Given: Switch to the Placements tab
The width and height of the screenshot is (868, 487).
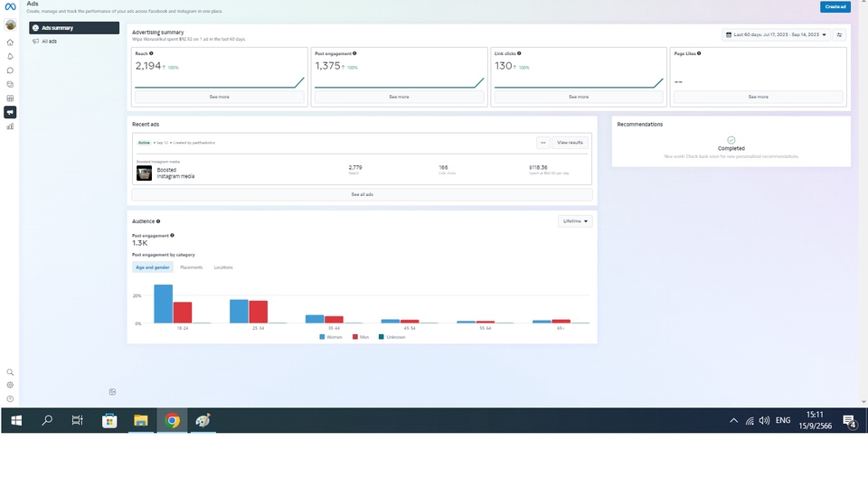Looking at the screenshot, I should pyautogui.click(x=192, y=267).
